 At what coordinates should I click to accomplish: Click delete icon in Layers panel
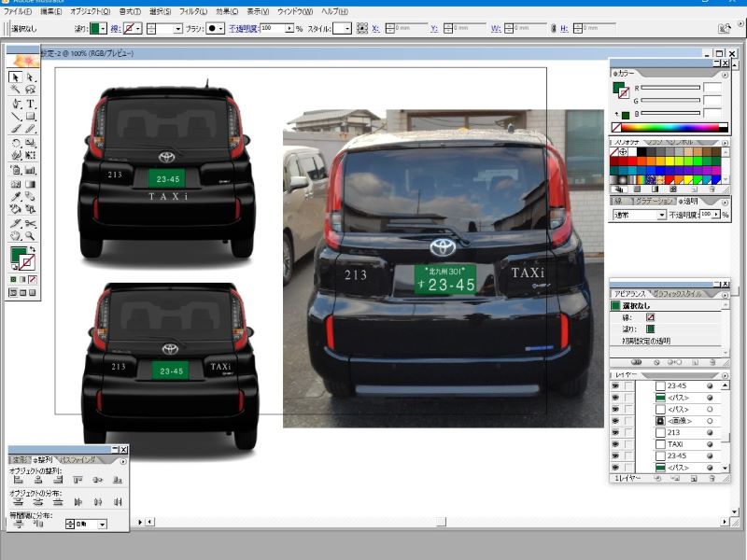pyautogui.click(x=712, y=479)
